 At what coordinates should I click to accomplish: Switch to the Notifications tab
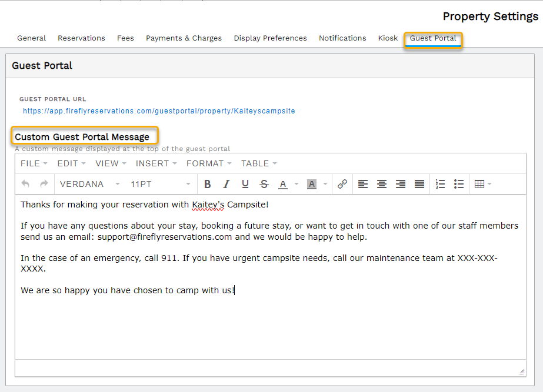point(342,38)
